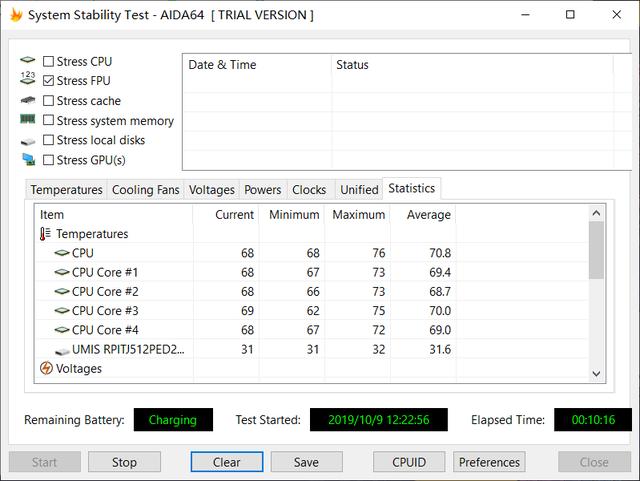Viewport: 640px width, 481px height.
Task: Click the Current column header
Action: click(226, 215)
